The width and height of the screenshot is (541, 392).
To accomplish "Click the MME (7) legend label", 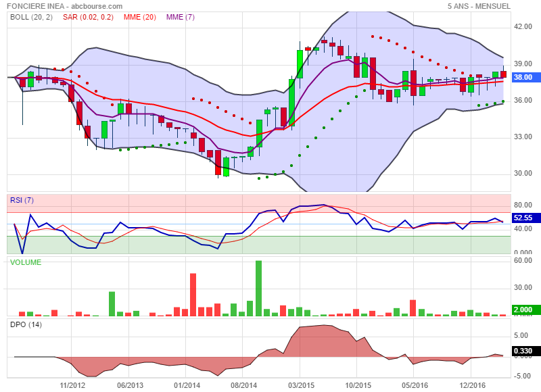I will point(181,17).
